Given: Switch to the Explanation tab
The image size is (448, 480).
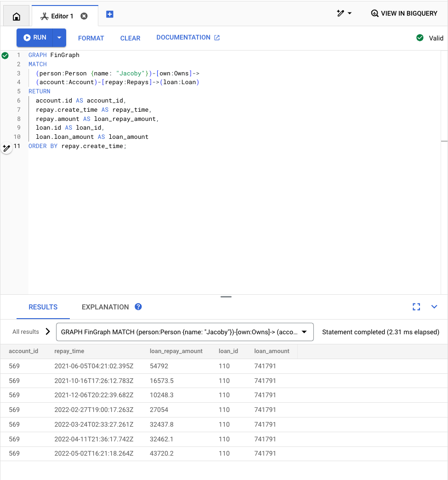Looking at the screenshot, I should pos(105,307).
